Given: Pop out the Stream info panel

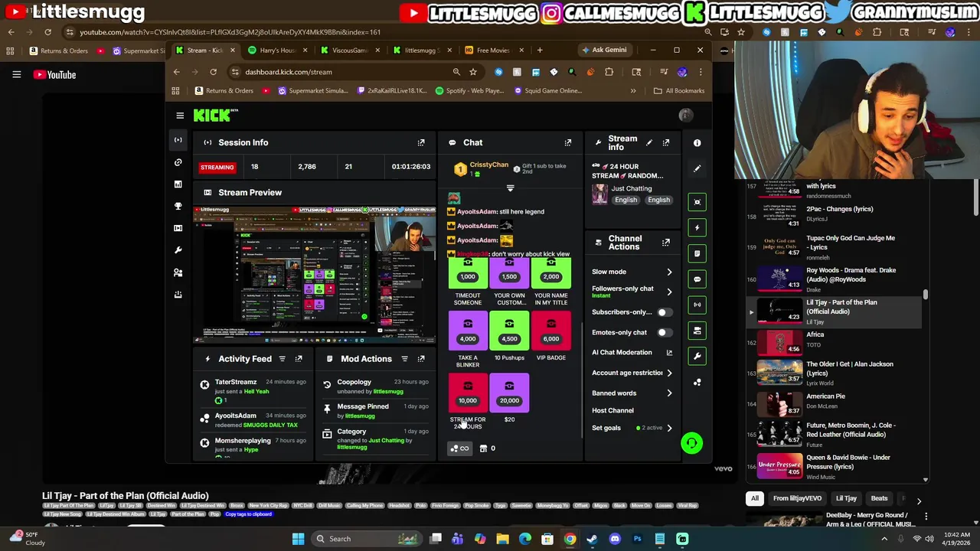Looking at the screenshot, I should pyautogui.click(x=666, y=142).
